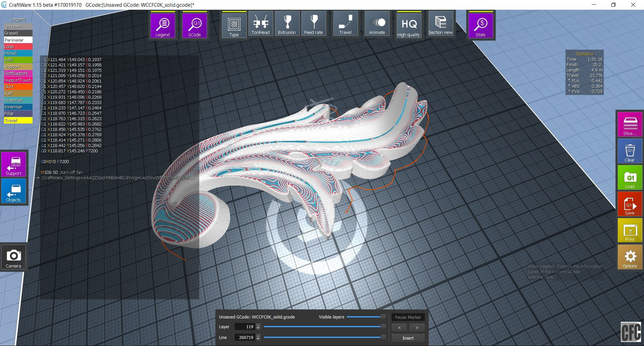
Task: Switch coloring to Extrusion view
Action: (287, 23)
